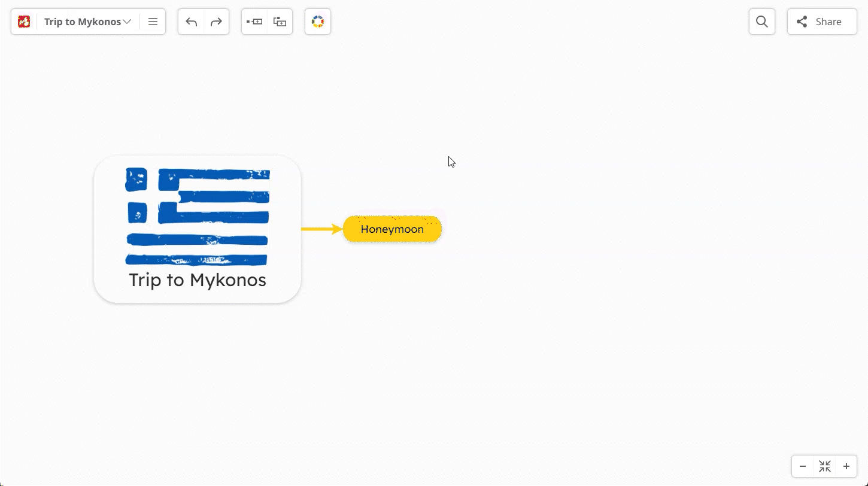868x486 pixels.
Task: Zoom in with the plus button
Action: coord(846,466)
